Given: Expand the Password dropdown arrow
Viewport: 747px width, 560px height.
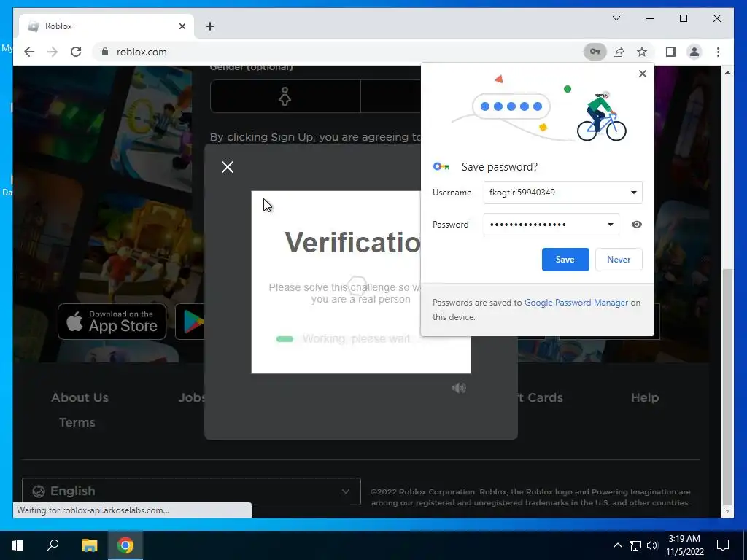Looking at the screenshot, I should click(611, 225).
